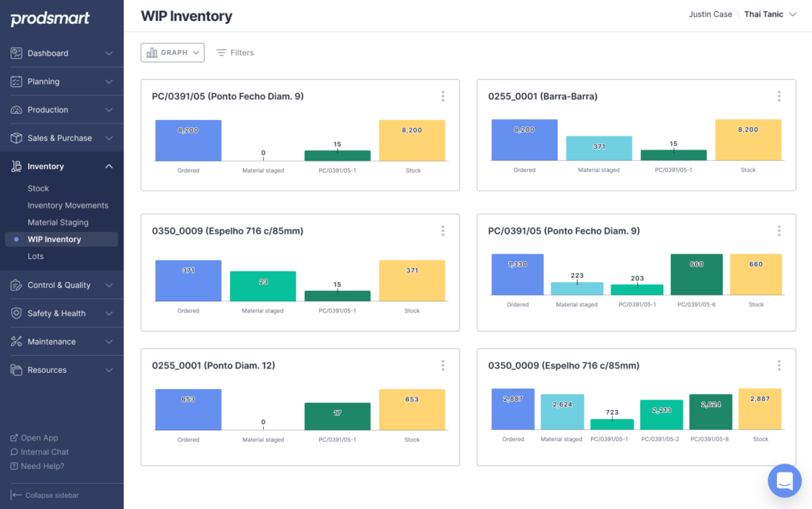Click the Control & Quality sidebar icon
The width and height of the screenshot is (812, 509).
tap(59, 285)
